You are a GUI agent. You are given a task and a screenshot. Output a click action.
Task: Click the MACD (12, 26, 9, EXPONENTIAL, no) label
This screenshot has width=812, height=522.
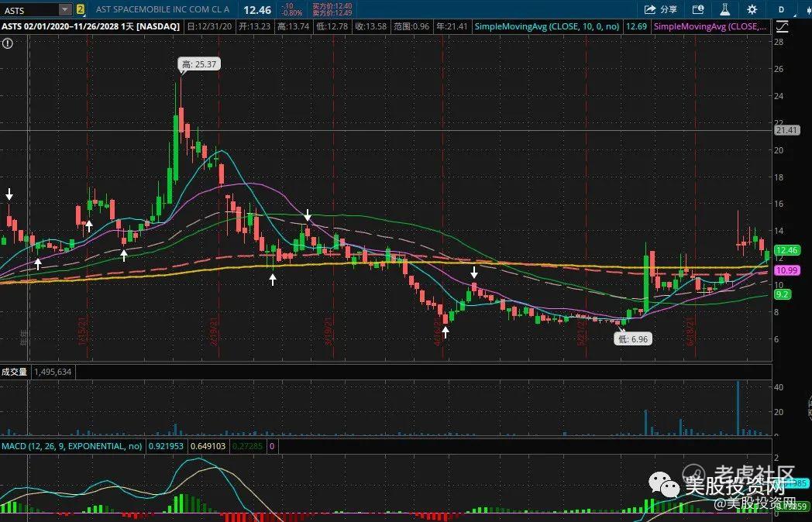coord(71,446)
